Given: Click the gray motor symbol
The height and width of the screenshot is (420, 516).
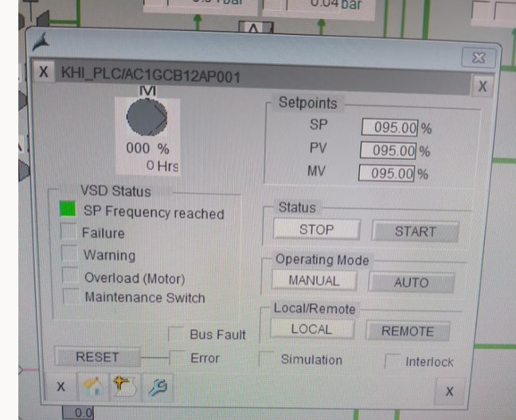Looking at the screenshot, I should [147, 117].
